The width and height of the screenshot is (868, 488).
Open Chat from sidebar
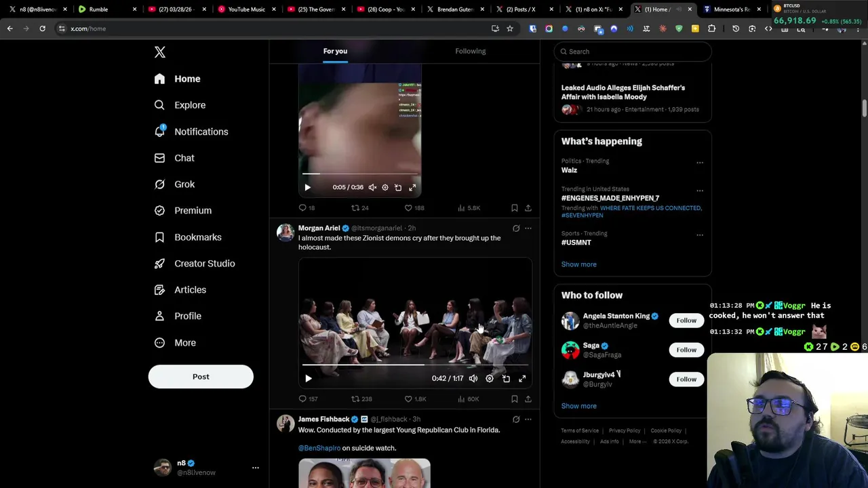click(174, 158)
